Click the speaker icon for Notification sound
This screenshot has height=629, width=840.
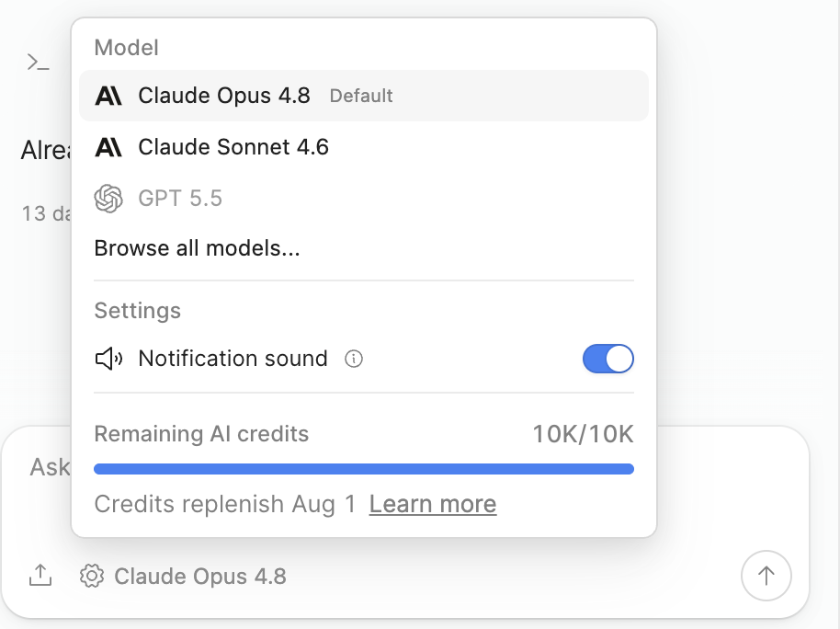click(108, 359)
